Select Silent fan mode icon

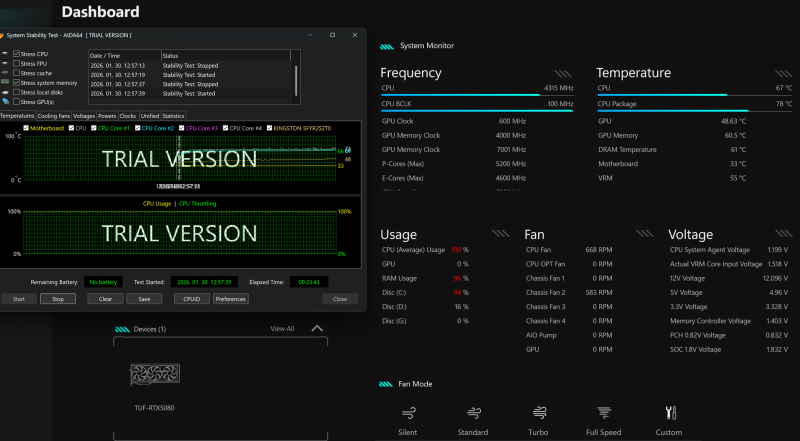409,412
